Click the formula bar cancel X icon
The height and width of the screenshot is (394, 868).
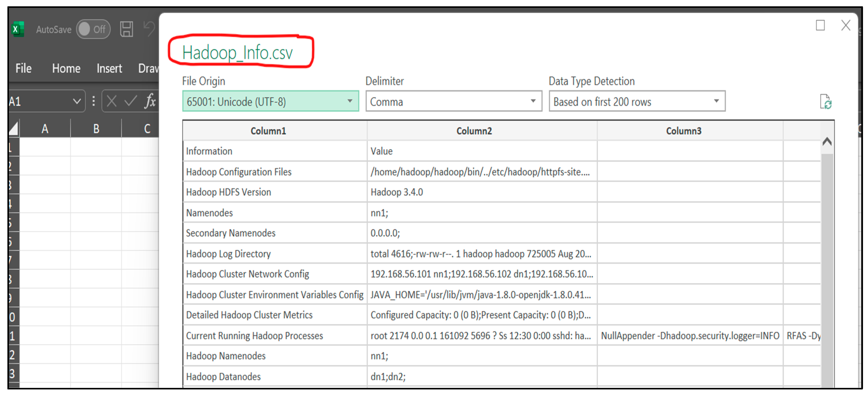(x=112, y=101)
